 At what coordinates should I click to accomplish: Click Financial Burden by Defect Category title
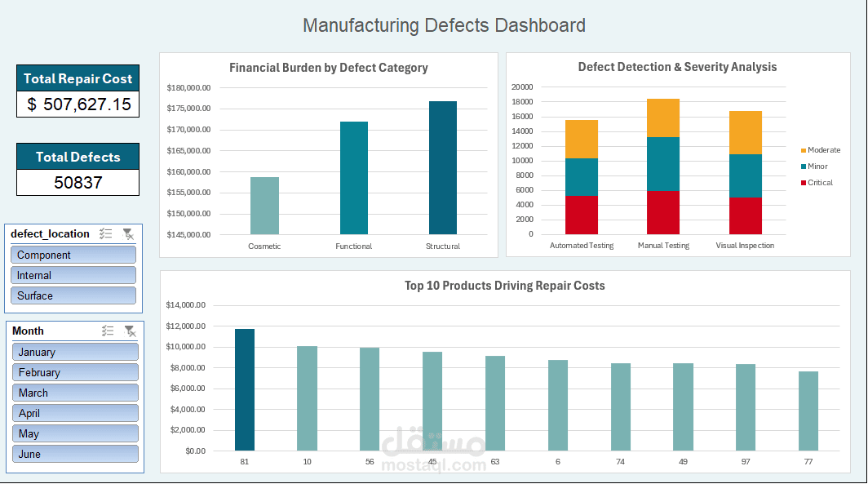(329, 68)
